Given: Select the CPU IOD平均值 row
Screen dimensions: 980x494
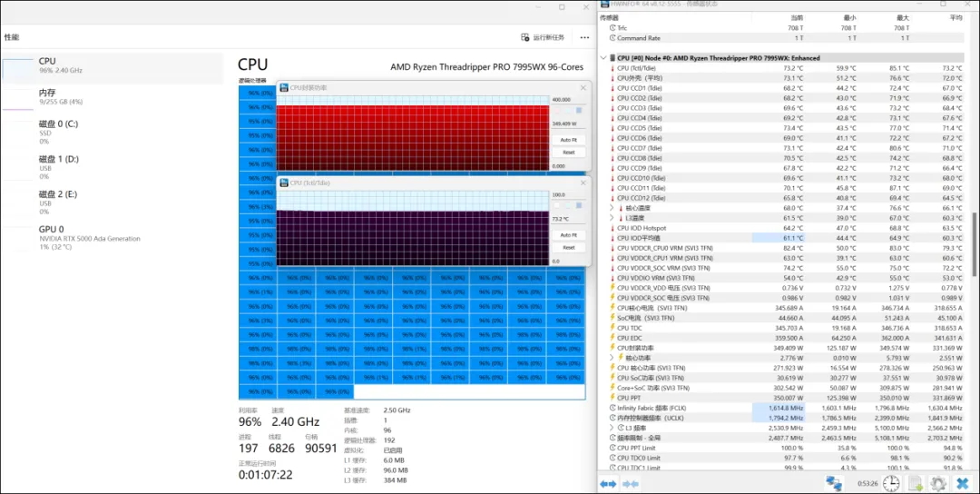Looking at the screenshot, I should (x=783, y=238).
